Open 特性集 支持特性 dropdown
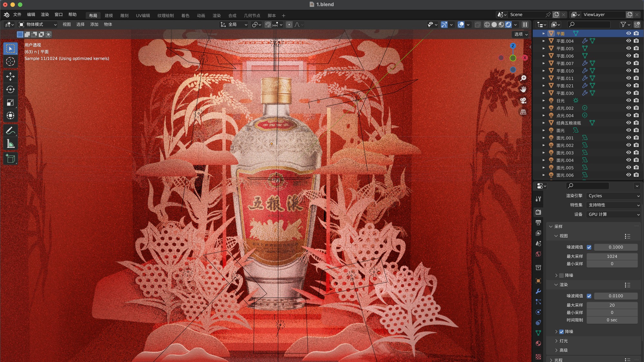Viewport: 644px width, 362px height. point(613,205)
